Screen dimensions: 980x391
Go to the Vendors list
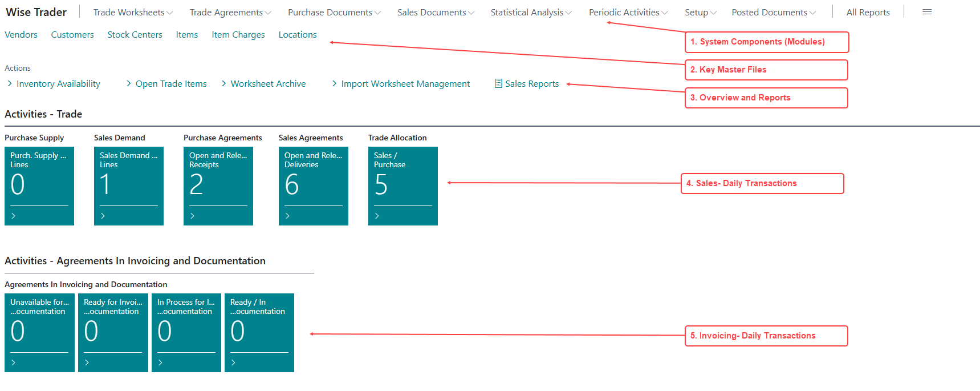21,35
